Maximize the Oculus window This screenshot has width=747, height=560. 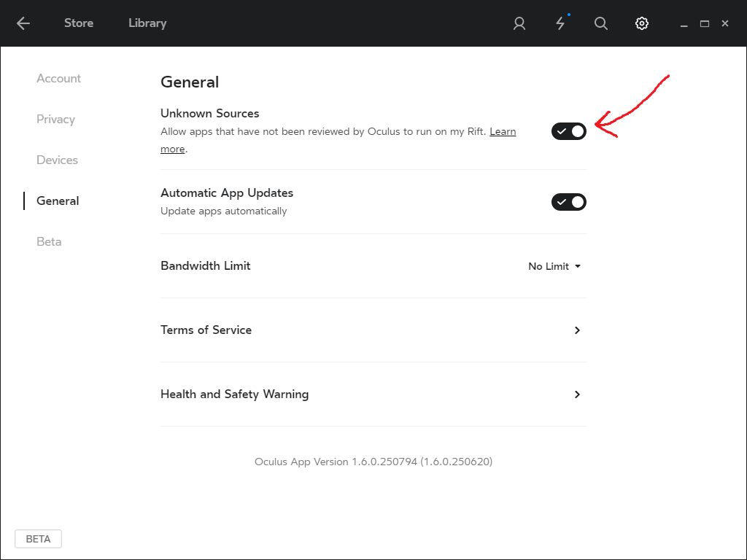705,23
